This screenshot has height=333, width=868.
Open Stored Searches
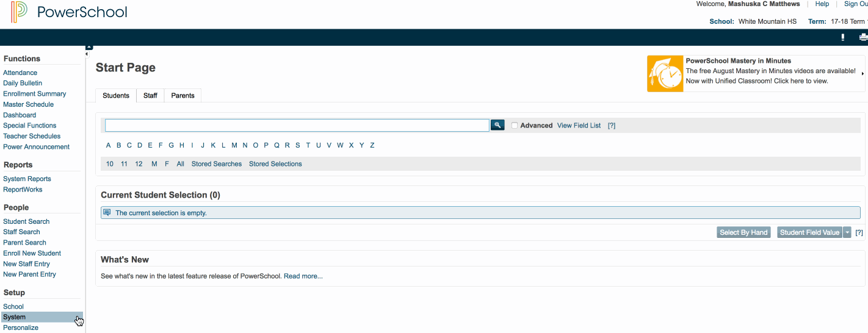click(x=217, y=164)
